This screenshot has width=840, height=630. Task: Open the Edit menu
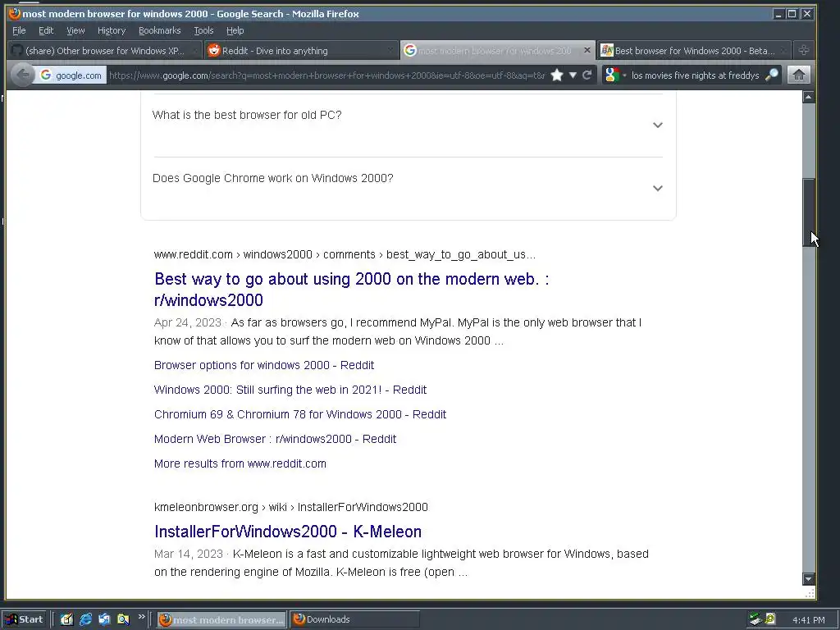[46, 30]
